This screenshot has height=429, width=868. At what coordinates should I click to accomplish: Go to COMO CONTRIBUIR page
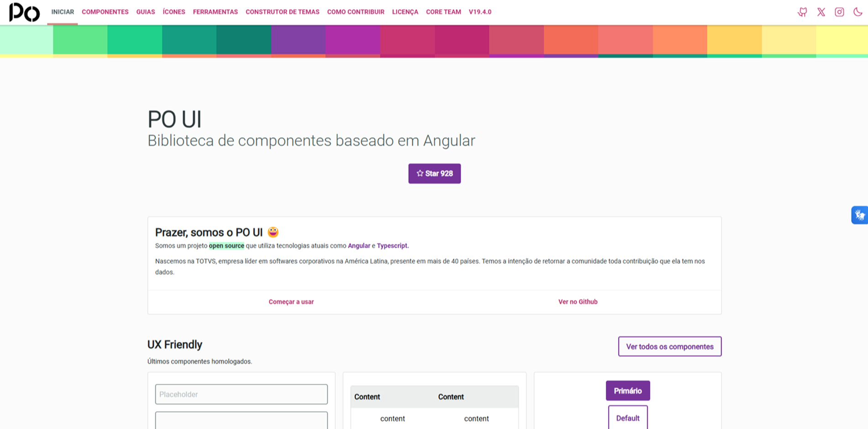[x=356, y=12]
